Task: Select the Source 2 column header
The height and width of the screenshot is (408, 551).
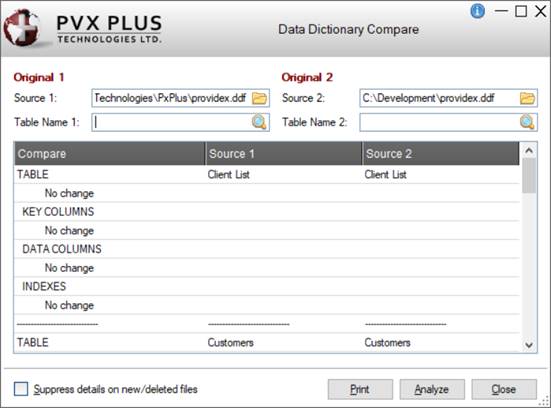Action: pos(441,154)
